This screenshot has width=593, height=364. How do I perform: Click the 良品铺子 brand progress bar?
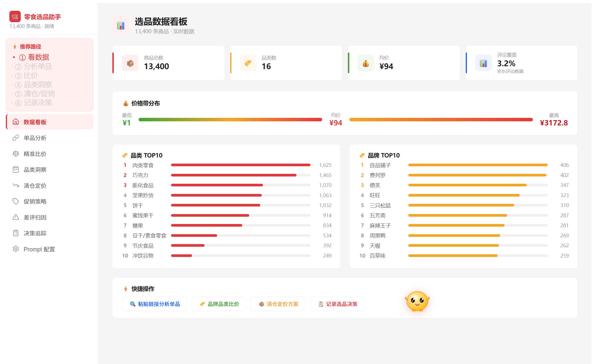click(478, 165)
